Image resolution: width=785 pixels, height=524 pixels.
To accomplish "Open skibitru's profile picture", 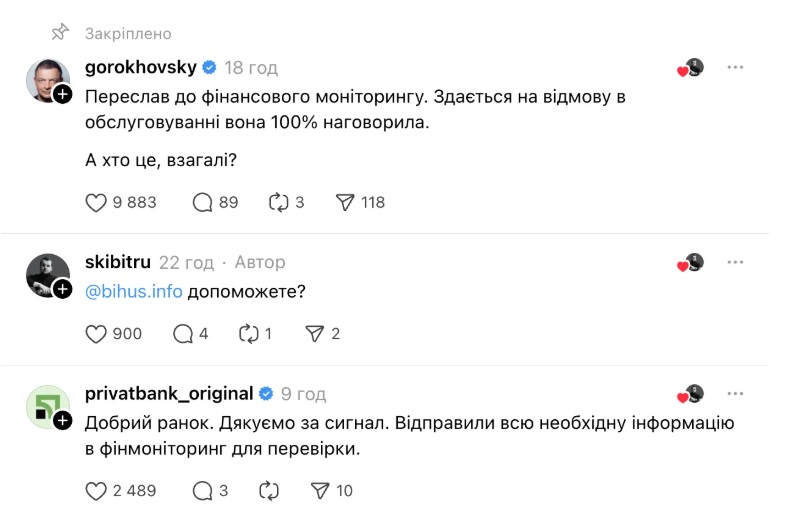I will (x=46, y=274).
